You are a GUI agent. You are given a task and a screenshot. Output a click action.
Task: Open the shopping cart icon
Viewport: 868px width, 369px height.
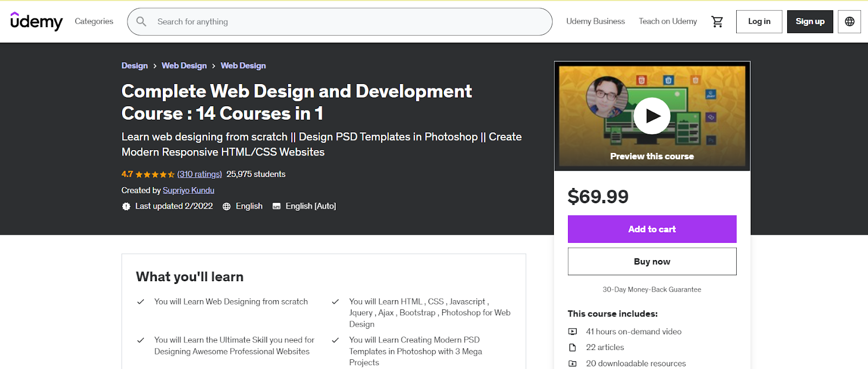pyautogui.click(x=717, y=22)
